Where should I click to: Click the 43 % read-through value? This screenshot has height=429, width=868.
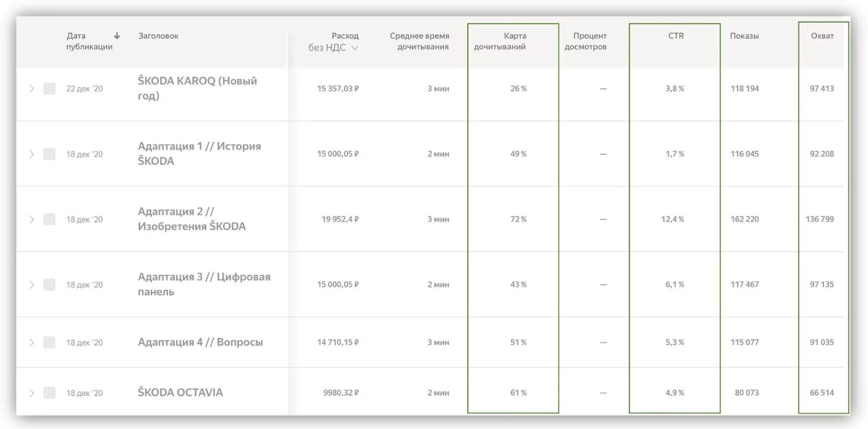click(519, 285)
